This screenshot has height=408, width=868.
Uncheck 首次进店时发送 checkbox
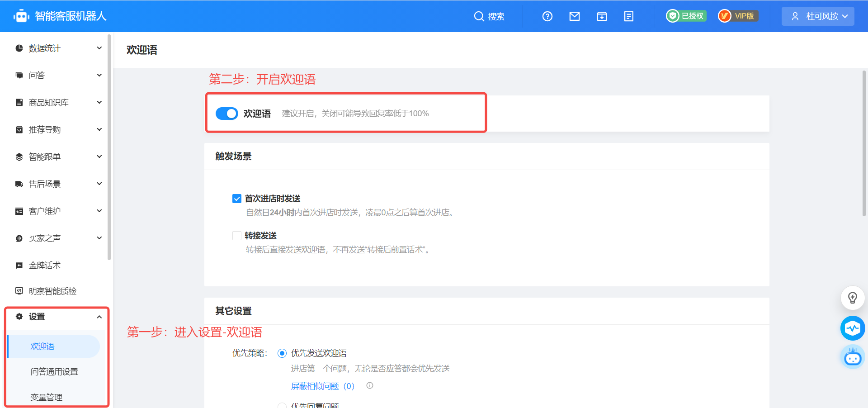click(x=237, y=199)
